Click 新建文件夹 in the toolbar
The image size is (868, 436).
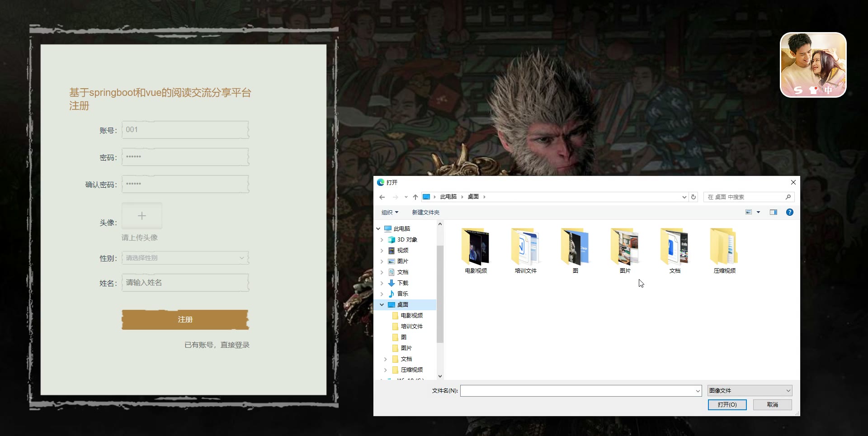[425, 213]
